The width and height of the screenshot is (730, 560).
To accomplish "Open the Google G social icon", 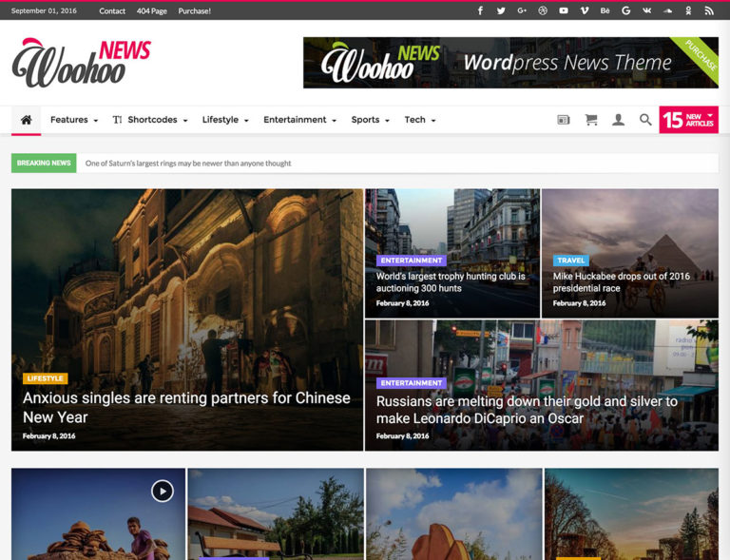I will pos(626,10).
